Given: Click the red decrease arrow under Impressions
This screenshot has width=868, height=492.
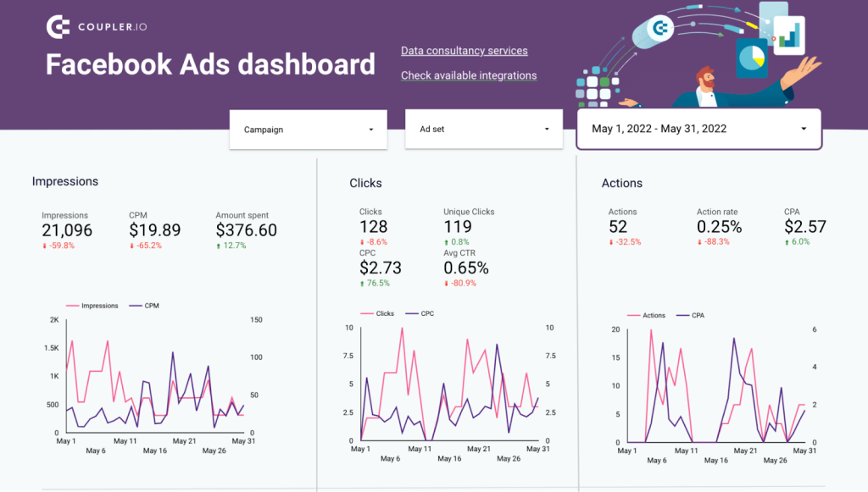Looking at the screenshot, I should pyautogui.click(x=47, y=246).
